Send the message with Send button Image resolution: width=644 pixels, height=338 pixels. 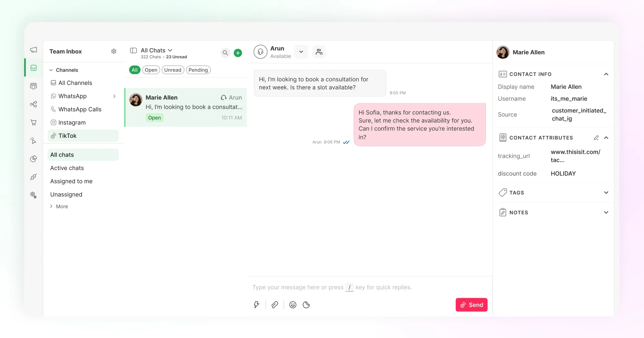[472, 305]
